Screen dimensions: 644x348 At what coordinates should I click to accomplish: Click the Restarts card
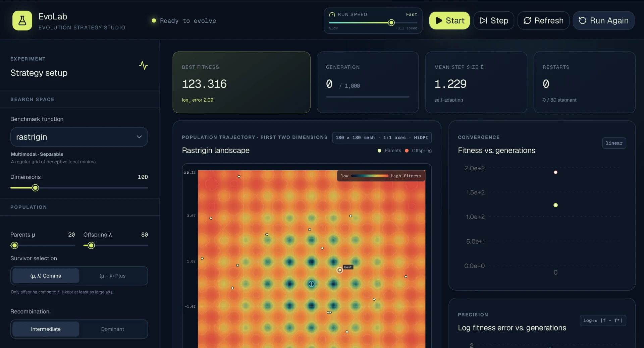(x=584, y=82)
